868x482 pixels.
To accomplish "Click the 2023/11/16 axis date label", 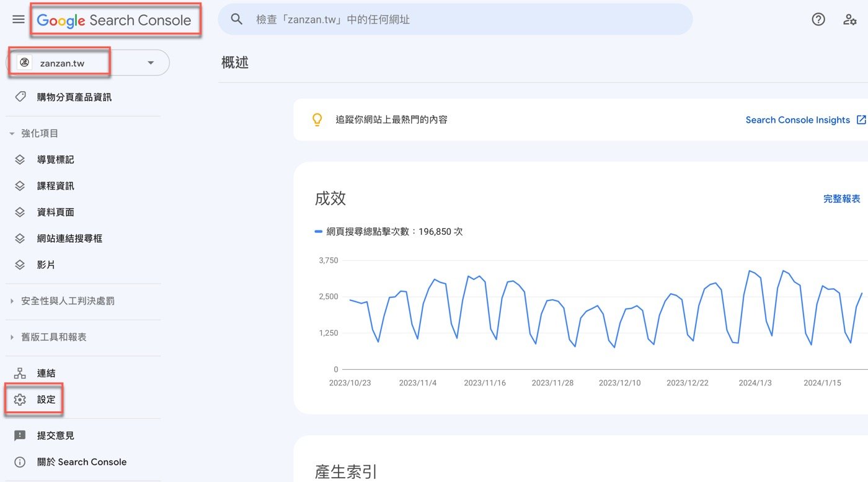I will pos(485,383).
